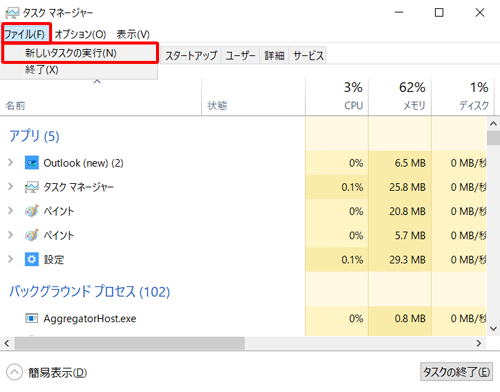This screenshot has width=500, height=392.
Task: Click the 簡易表示 up-arrow circle icon
Action: 14,372
